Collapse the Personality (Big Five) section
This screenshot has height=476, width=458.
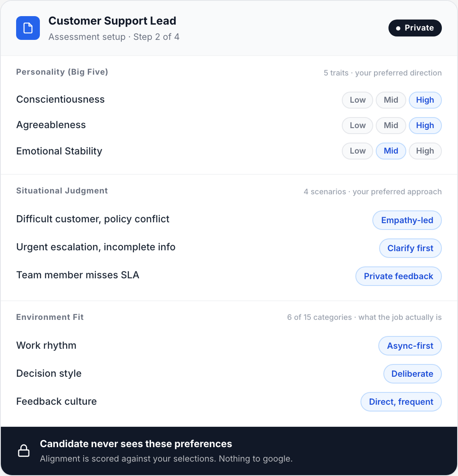[x=62, y=72]
